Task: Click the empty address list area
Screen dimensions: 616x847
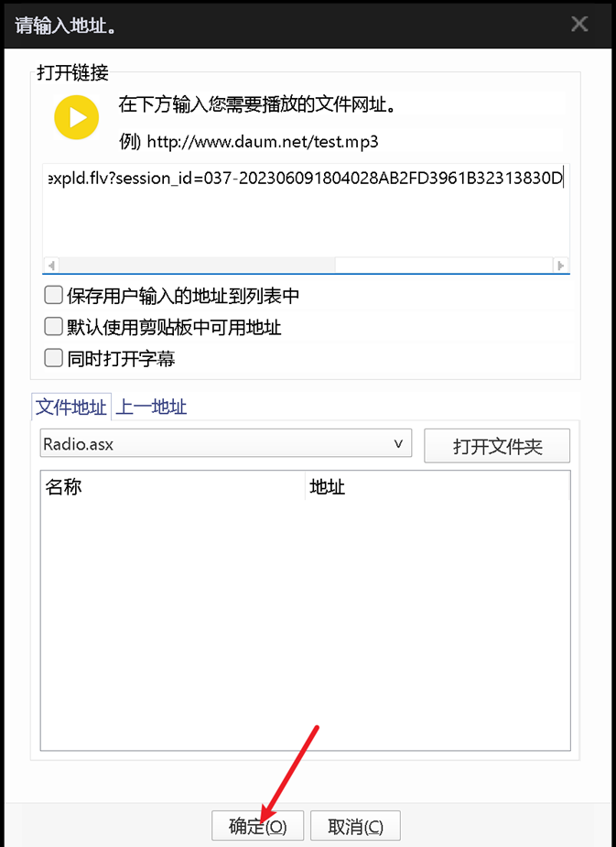Action: [x=306, y=624]
